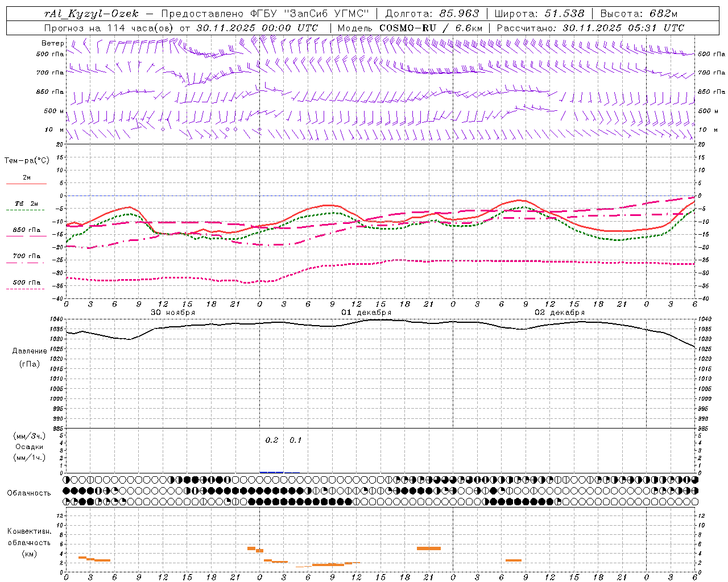Screen dimensions: 728x582
Task: Click the 2м temperature legend entry
Action: 26,178
